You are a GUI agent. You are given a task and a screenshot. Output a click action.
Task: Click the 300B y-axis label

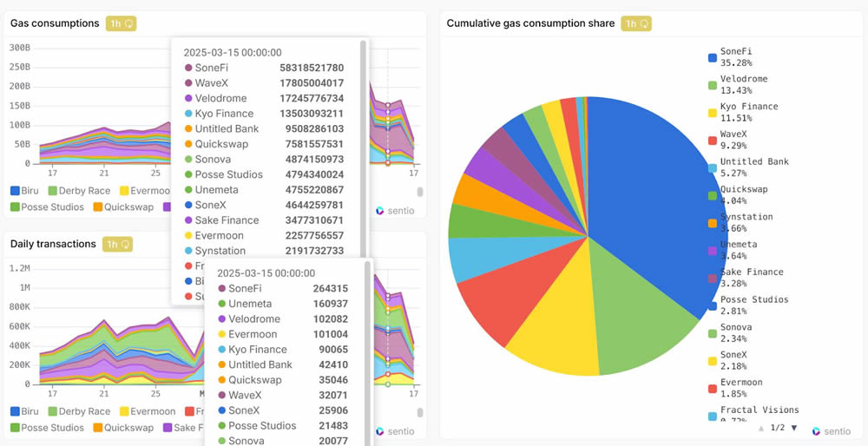[20, 48]
